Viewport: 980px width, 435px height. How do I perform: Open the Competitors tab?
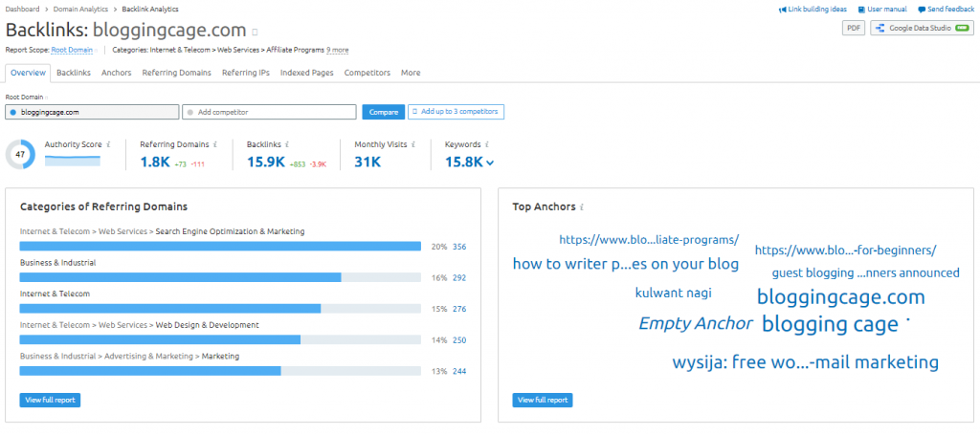[367, 73]
